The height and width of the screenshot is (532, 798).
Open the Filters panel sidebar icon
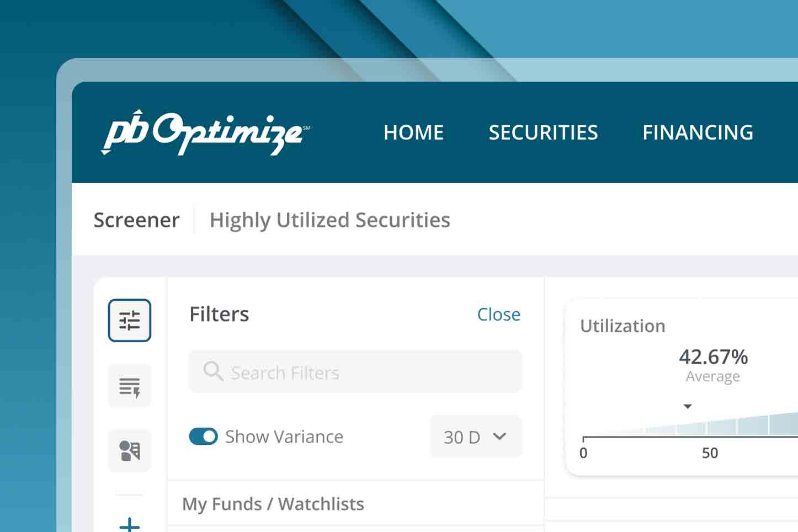[130, 321]
